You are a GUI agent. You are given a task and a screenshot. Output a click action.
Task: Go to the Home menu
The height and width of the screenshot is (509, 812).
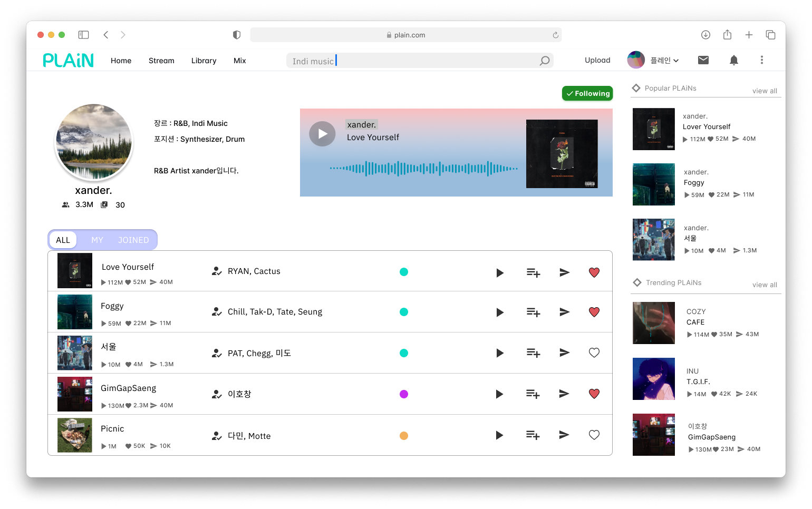pyautogui.click(x=121, y=61)
